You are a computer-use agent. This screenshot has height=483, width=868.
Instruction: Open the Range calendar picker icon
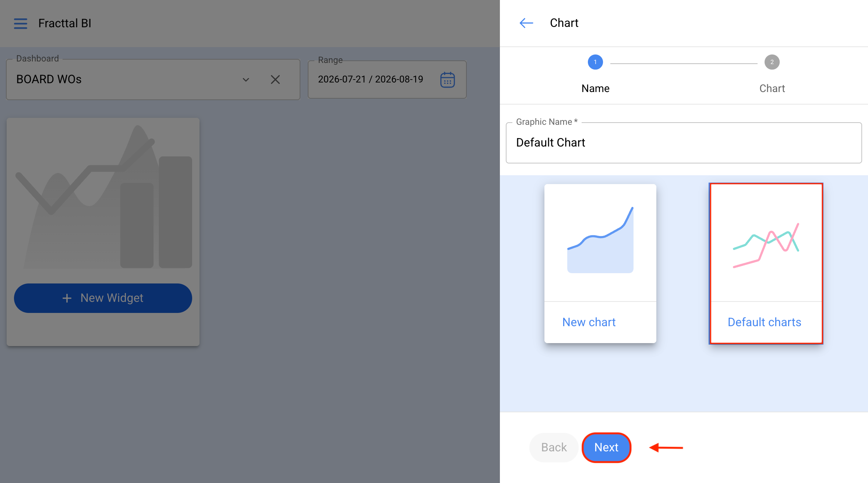tap(448, 80)
